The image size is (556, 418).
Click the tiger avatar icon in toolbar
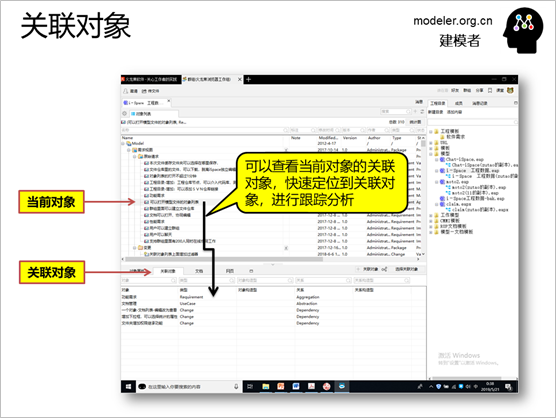coord(510,90)
